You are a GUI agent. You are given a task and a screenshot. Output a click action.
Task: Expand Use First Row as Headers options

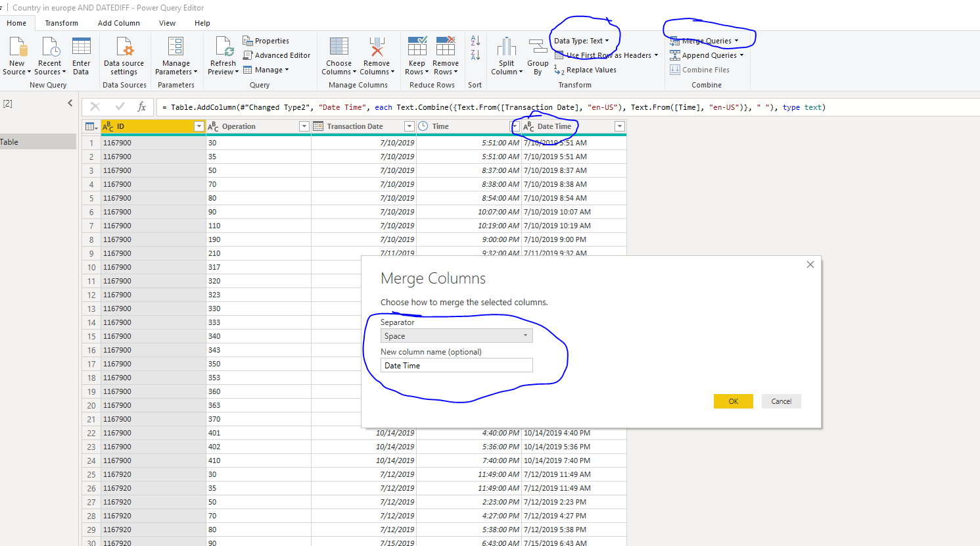point(656,55)
